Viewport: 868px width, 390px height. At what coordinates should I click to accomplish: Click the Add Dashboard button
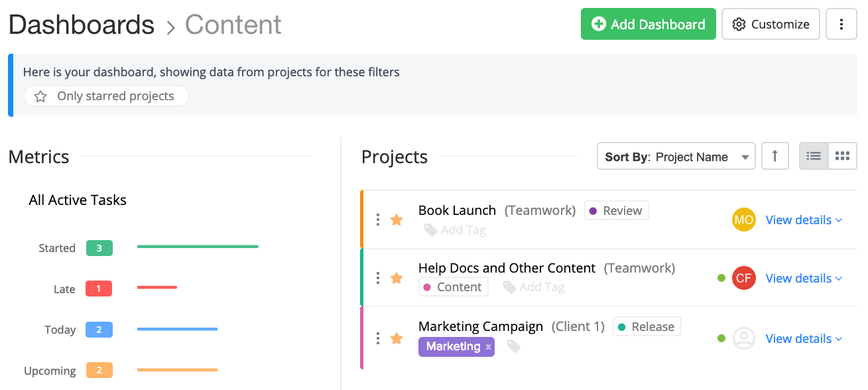click(648, 25)
